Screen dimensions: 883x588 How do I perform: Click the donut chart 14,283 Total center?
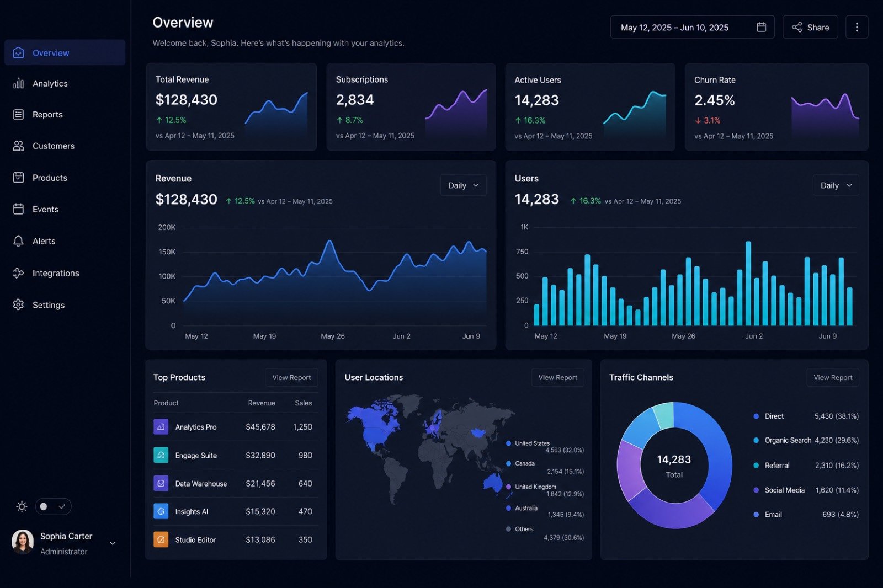(x=674, y=466)
